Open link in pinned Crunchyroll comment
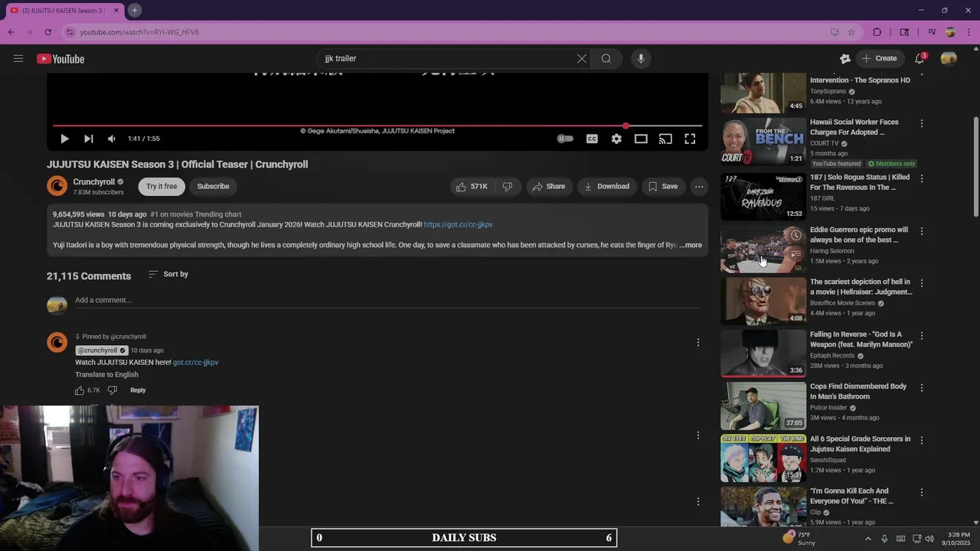 195,363
